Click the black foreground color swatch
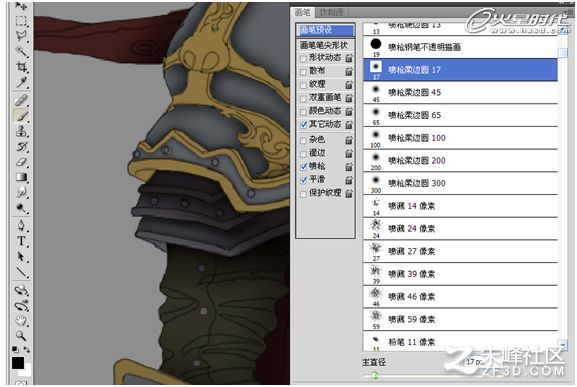Screen dimensions: 577x387 [18, 363]
